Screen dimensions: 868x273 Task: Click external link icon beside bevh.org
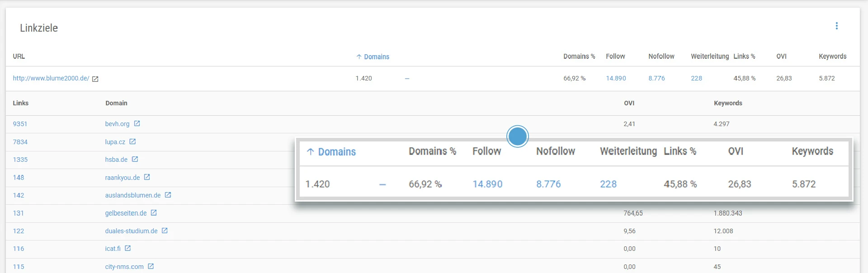tap(137, 123)
